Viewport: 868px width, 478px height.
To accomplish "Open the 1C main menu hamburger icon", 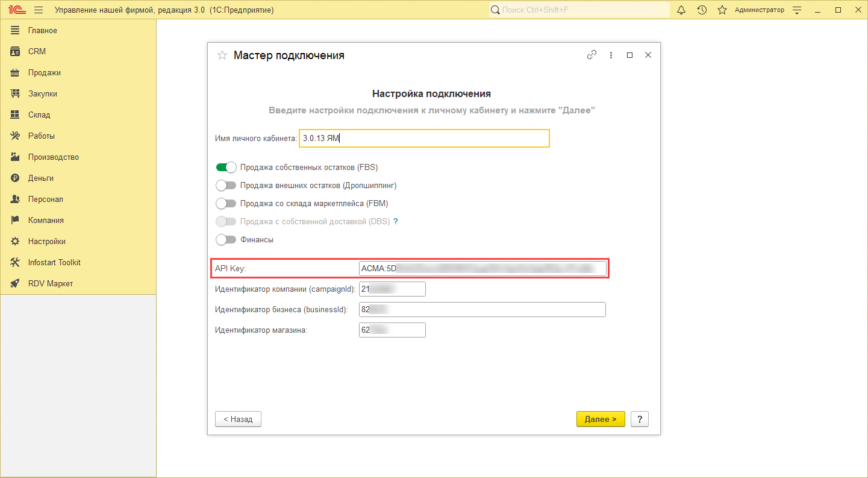I will click(39, 10).
